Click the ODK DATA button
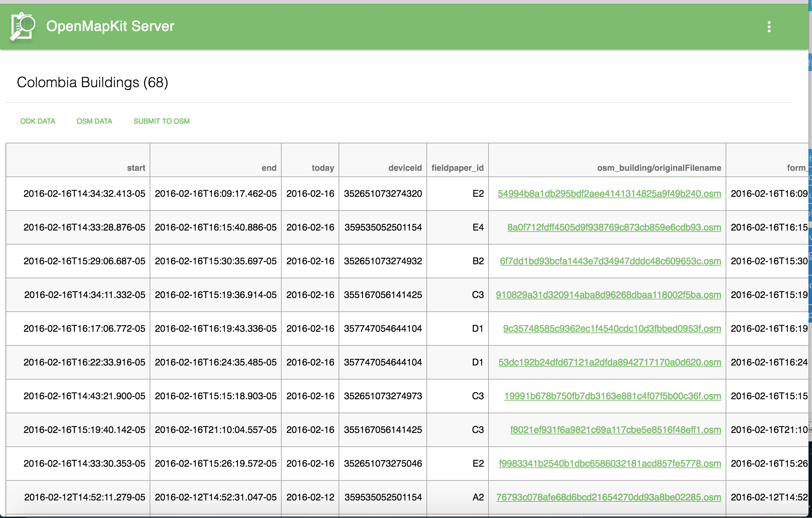This screenshot has height=518, width=812. click(38, 121)
